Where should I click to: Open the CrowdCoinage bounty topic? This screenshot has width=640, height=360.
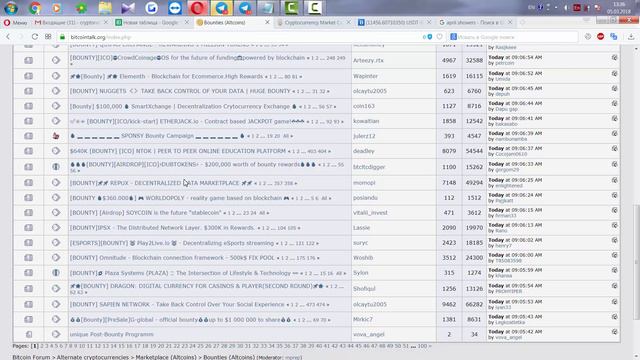click(187, 58)
